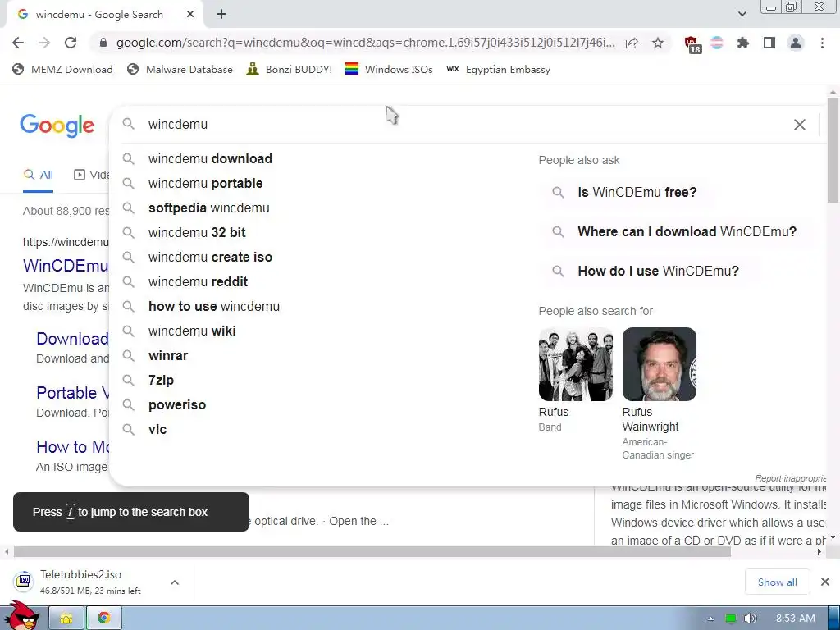This screenshot has height=630, width=840.
Task: Click the green network tray icon
Action: click(730, 619)
